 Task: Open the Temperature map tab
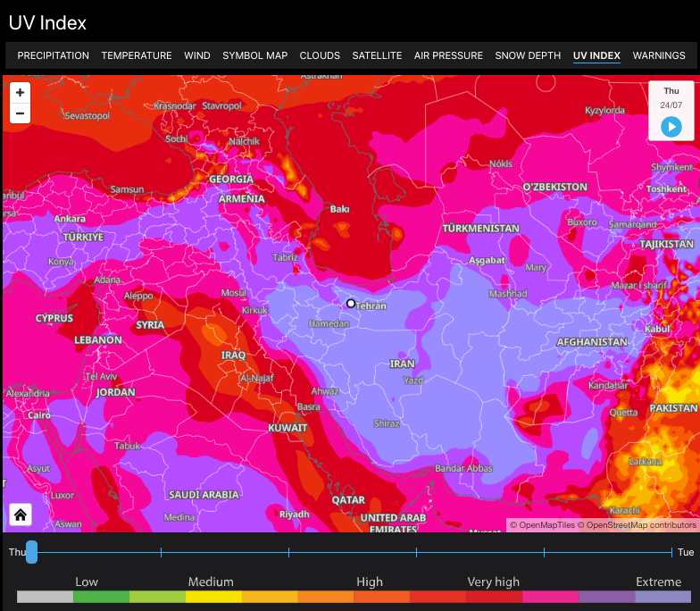pyautogui.click(x=137, y=55)
